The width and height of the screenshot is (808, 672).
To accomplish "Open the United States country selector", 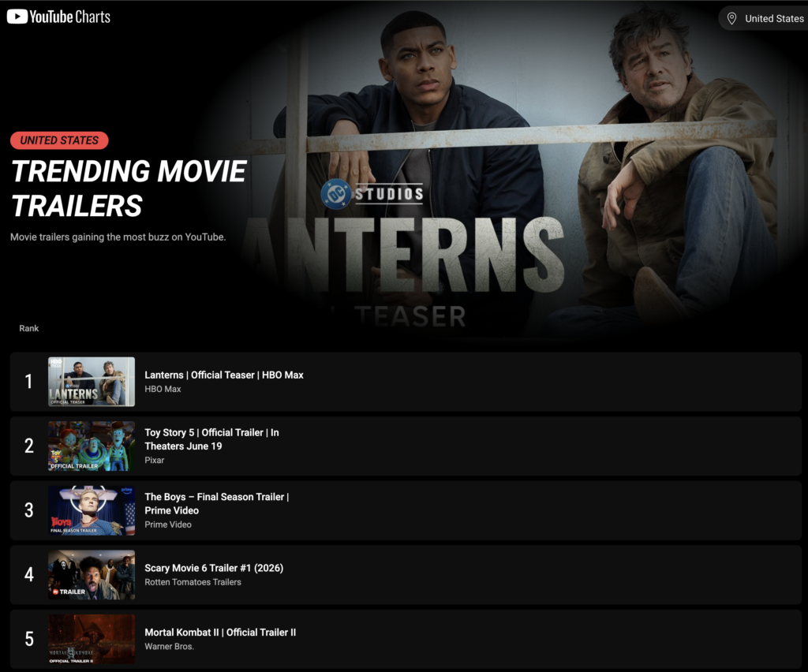I will pyautogui.click(x=764, y=19).
